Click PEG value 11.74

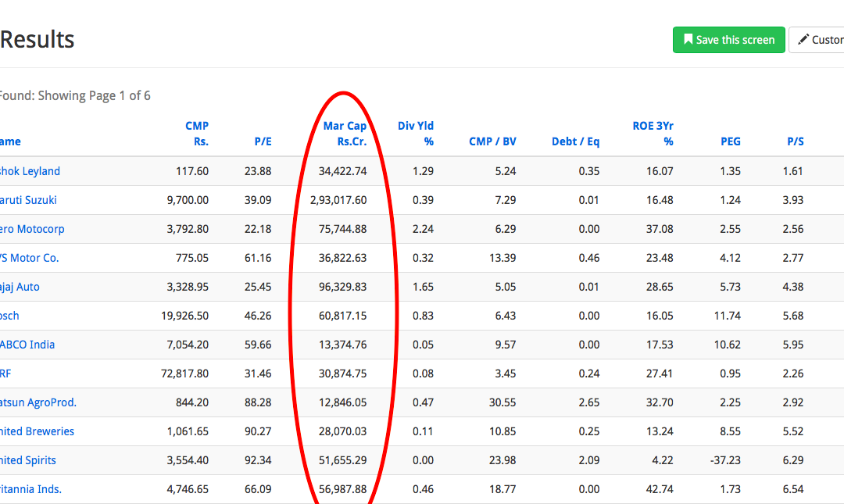[728, 316]
